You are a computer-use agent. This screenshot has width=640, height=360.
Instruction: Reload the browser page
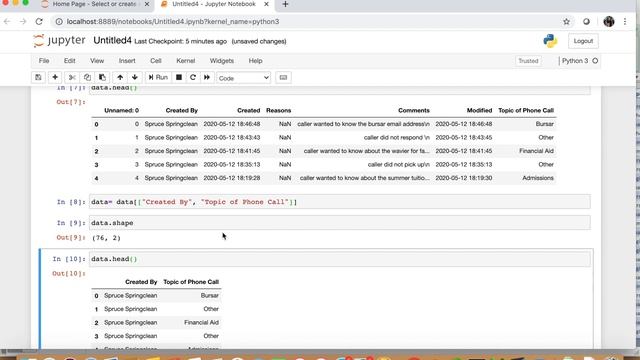point(39,22)
